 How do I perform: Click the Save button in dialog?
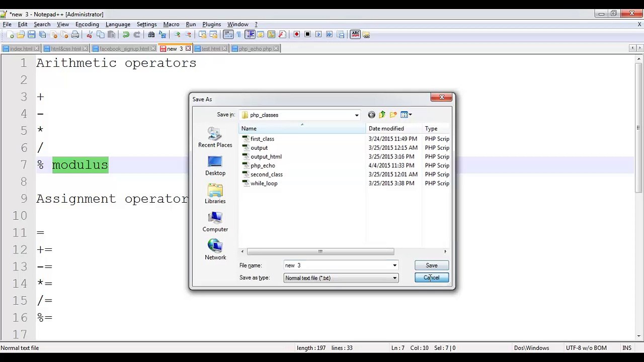tap(432, 265)
